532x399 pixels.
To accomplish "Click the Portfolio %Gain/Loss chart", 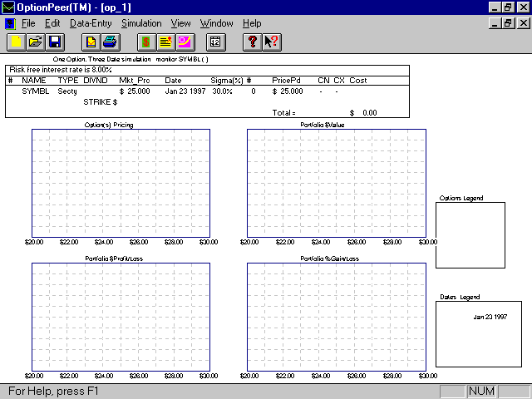I will (x=336, y=318).
